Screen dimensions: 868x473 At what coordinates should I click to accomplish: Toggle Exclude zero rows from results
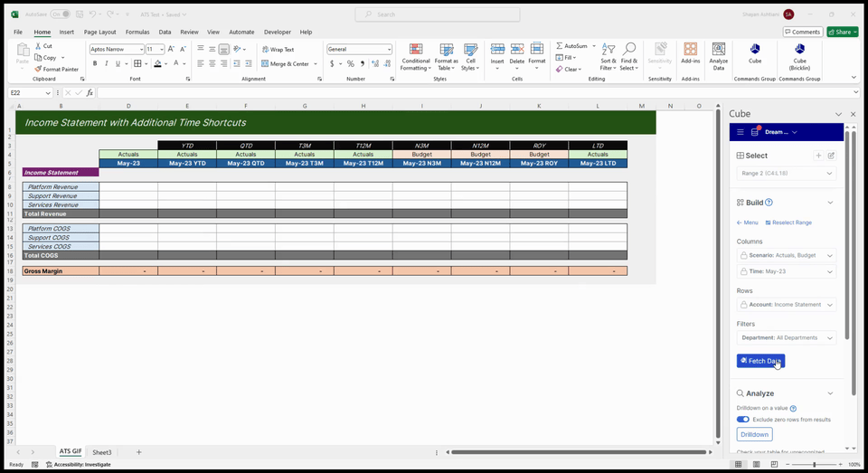743,420
